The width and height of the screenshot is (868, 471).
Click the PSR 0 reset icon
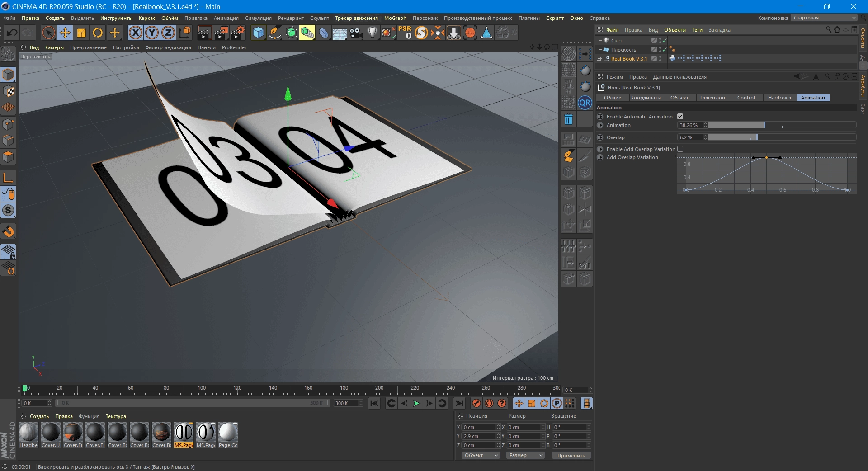pyautogui.click(x=405, y=33)
